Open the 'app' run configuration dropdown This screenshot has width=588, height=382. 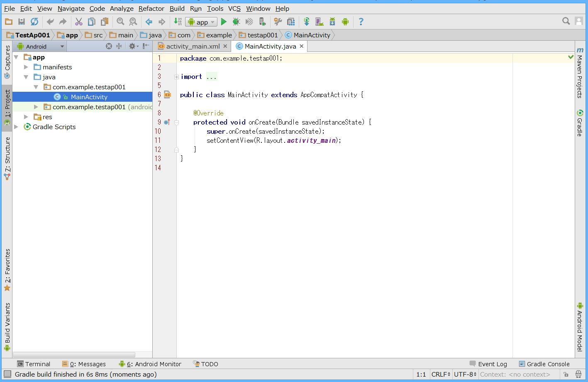pos(201,21)
